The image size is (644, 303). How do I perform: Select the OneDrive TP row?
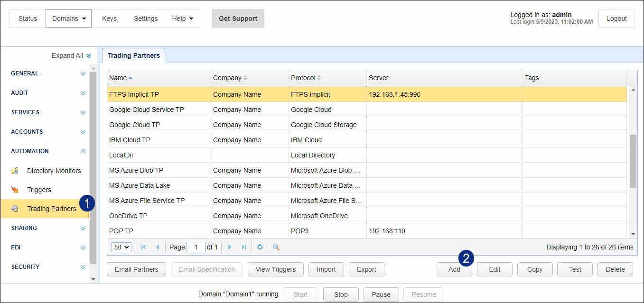[x=367, y=216]
